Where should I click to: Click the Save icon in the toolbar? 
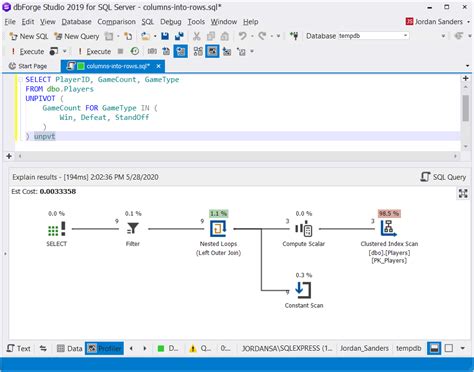click(x=165, y=36)
